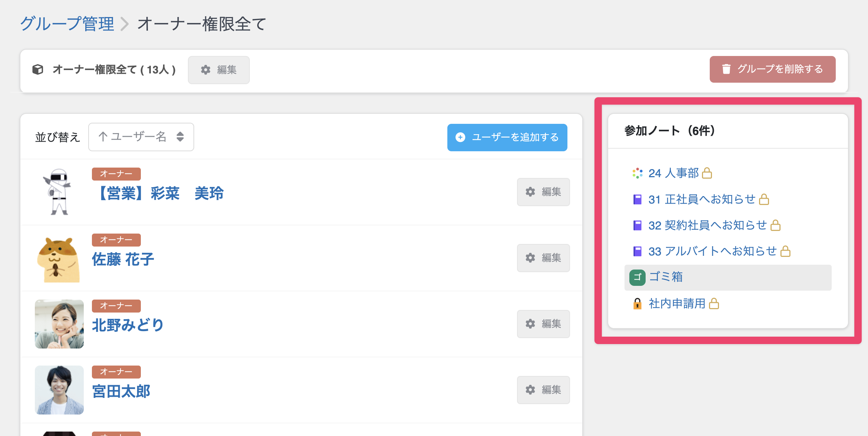Click the padlock emoji icon for 社内申請用
The width and height of the screenshot is (868, 436).
point(637,304)
